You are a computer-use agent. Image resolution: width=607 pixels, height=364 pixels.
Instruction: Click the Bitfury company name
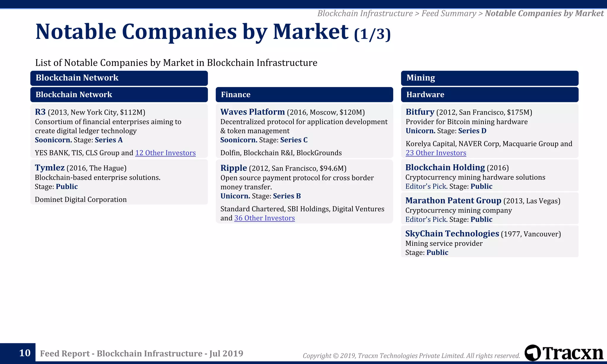[420, 112]
